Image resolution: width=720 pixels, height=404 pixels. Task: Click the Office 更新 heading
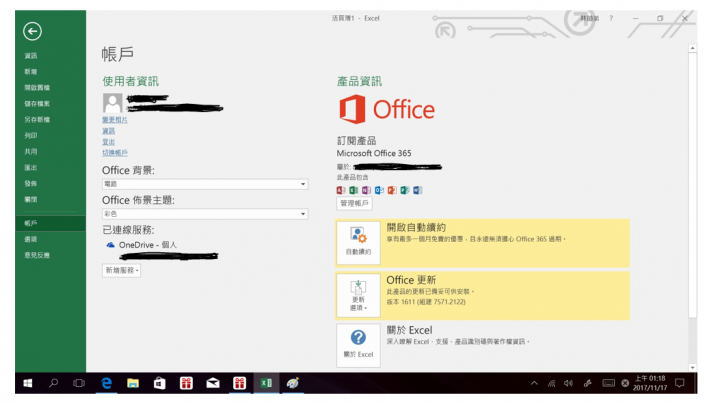pyautogui.click(x=411, y=280)
